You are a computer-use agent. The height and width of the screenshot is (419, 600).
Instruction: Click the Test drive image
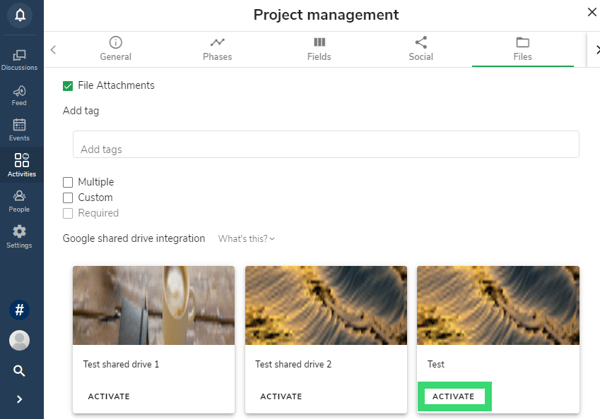tap(498, 305)
